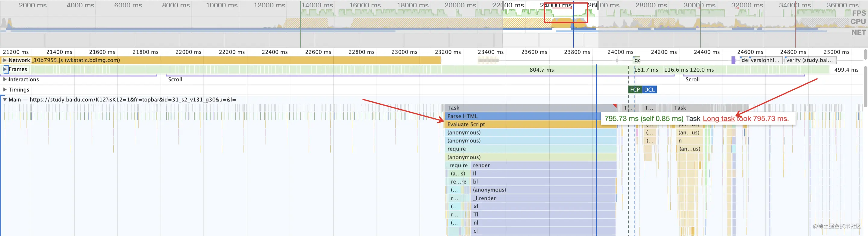Click the CPU overview chart label
868x236 pixels.
tap(858, 22)
